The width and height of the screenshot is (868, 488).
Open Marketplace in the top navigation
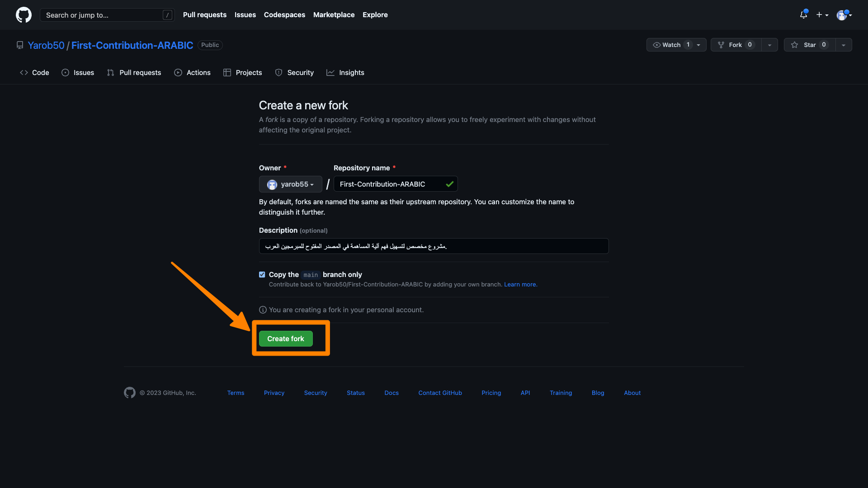click(334, 15)
